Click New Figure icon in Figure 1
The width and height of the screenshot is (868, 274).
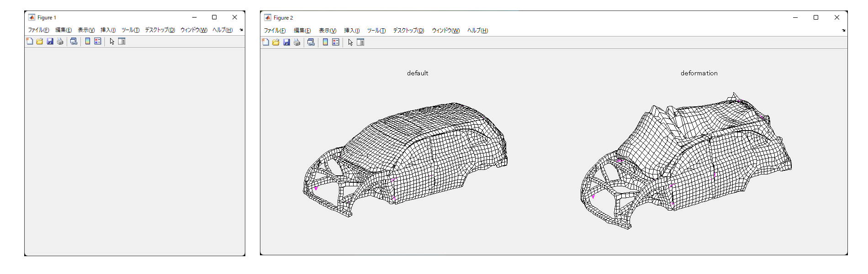(x=30, y=41)
